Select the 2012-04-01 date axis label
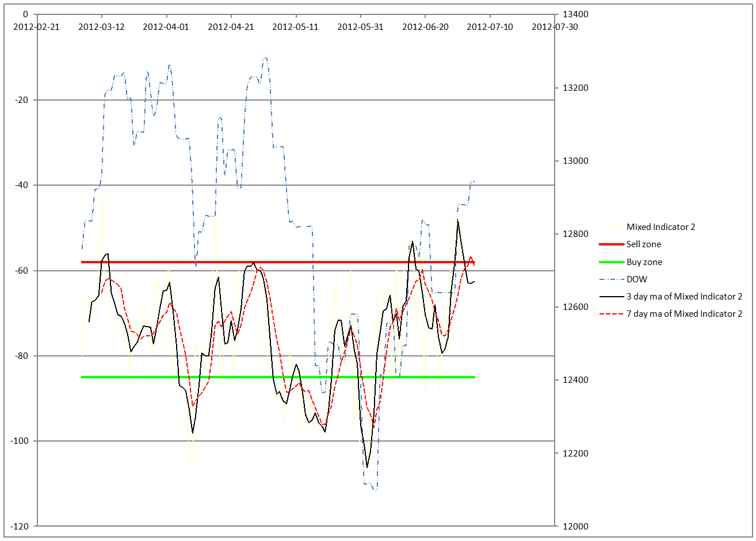The width and height of the screenshot is (756, 541). [x=166, y=26]
